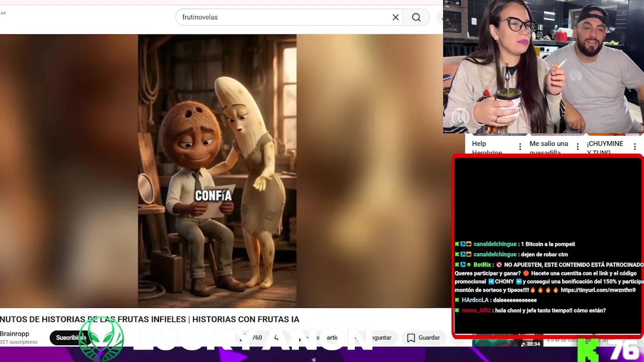The height and width of the screenshot is (362, 644).
Task: Click canaldelchingue username on dejen de robar message
Action: (495, 254)
